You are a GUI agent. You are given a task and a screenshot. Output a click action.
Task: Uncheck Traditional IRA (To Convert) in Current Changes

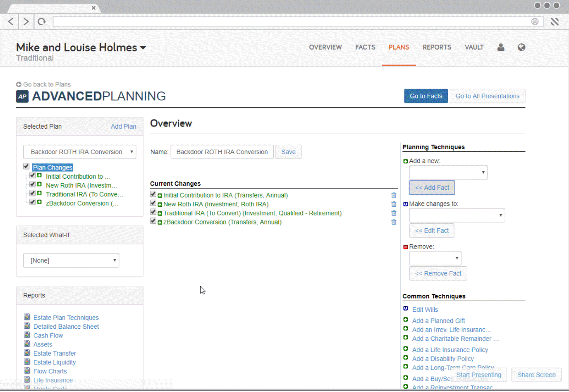(x=153, y=212)
